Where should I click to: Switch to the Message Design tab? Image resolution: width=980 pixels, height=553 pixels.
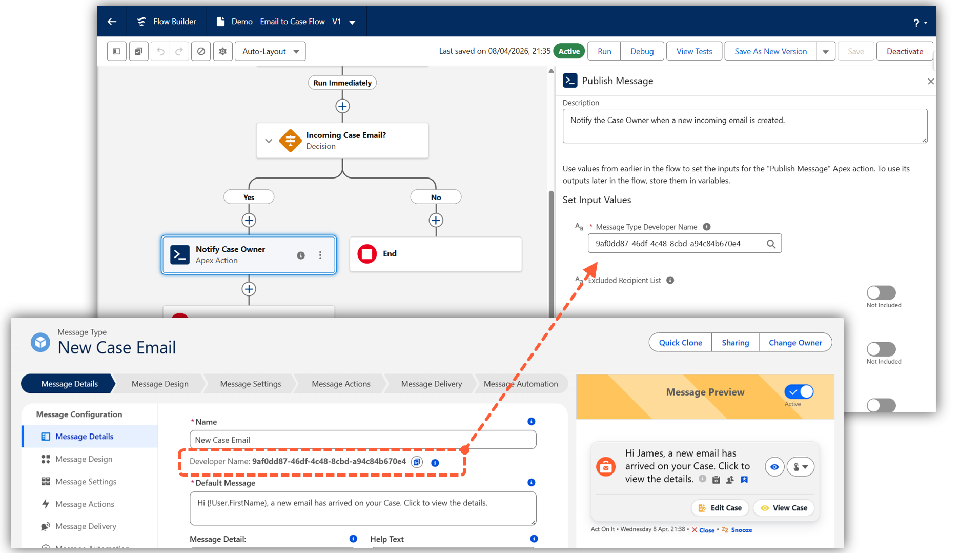(160, 383)
